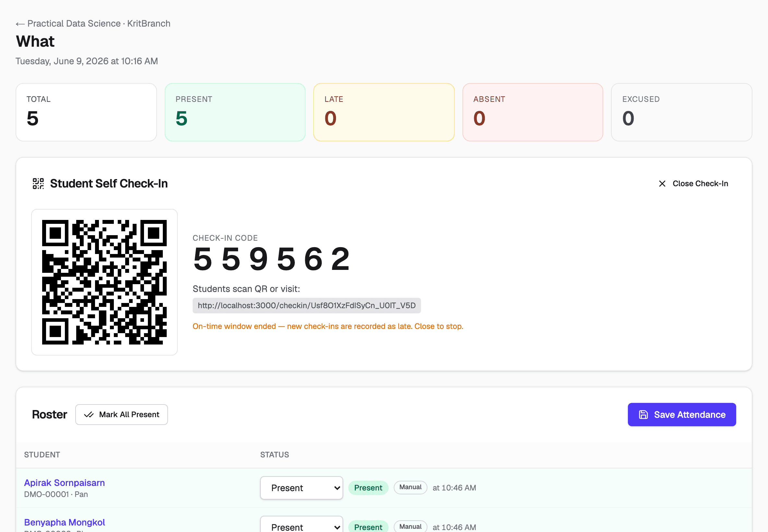Click the X icon of Close Check-In
Viewport: 768px width, 532px height.
pos(662,184)
